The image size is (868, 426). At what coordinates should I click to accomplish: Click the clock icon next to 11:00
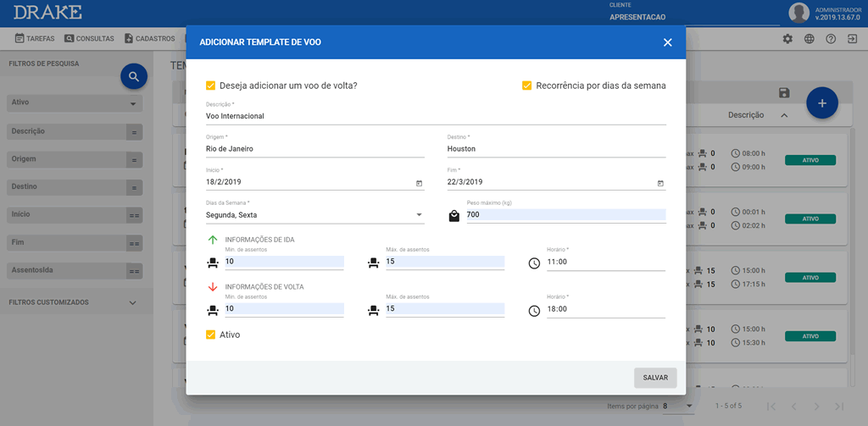[x=534, y=263]
